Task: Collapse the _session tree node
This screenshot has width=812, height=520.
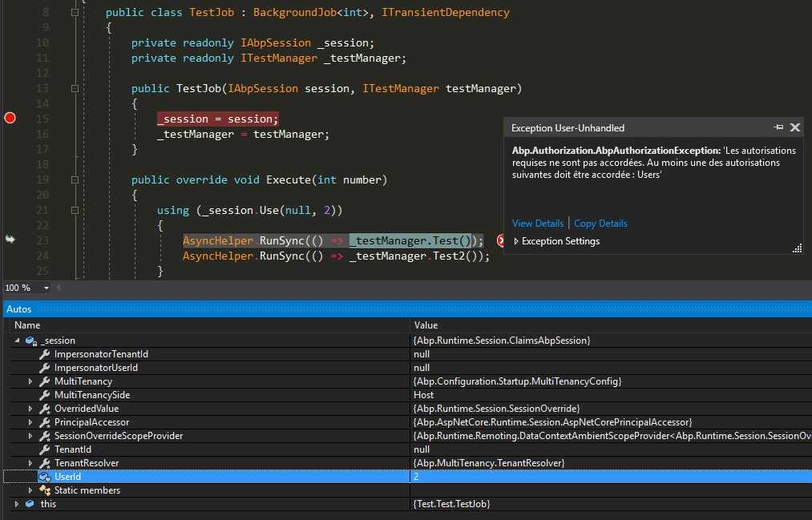Action: pos(18,340)
